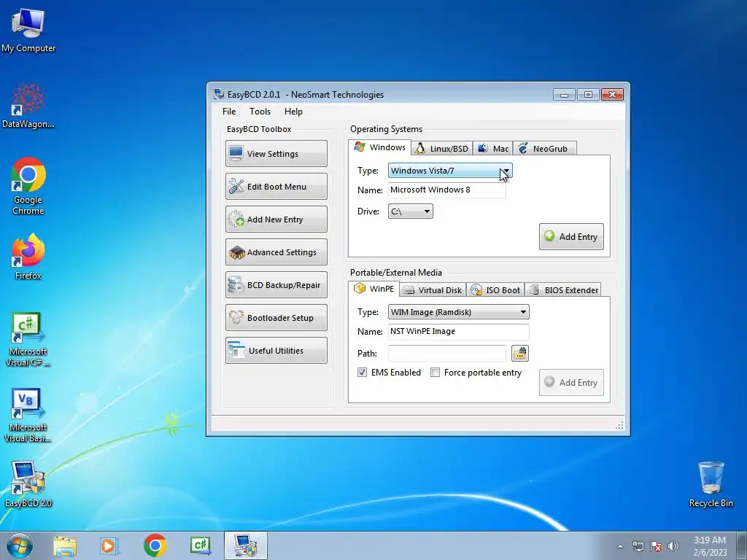Viewport: 747px width, 560px height.
Task: Open Windows Explorer from the taskbar
Action: [x=65, y=545]
